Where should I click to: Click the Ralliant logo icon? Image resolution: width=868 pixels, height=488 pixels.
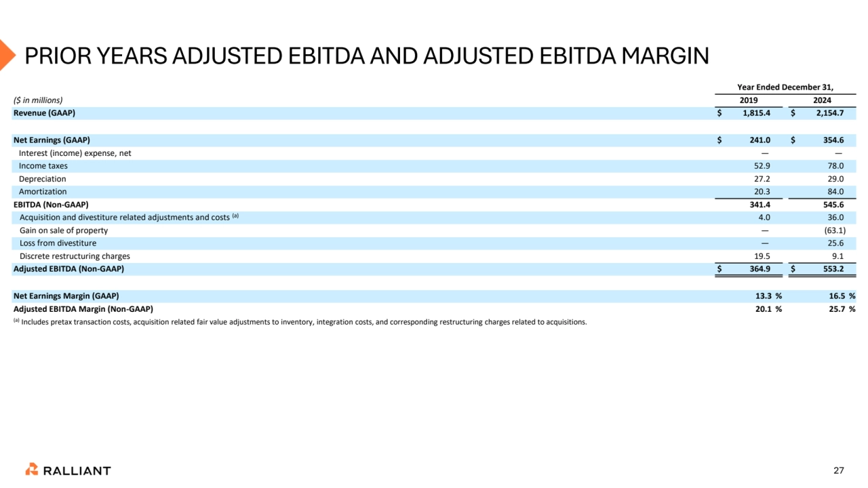31,470
